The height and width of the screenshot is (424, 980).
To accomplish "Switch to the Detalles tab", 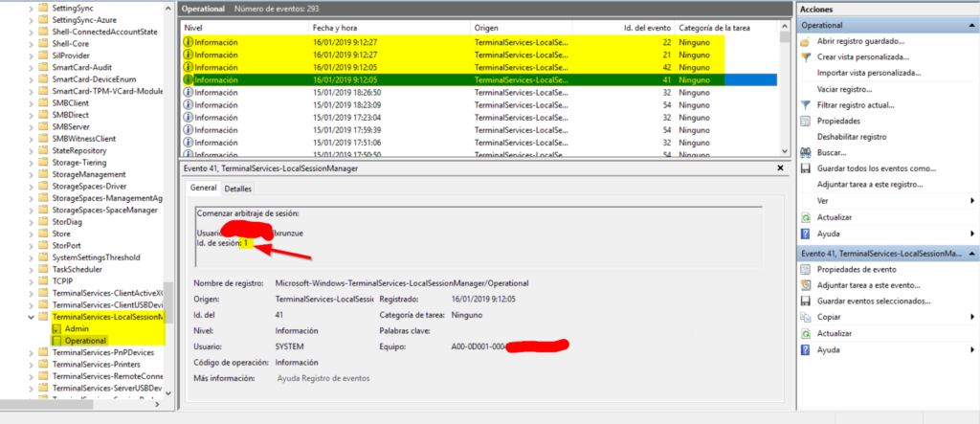I will tap(237, 189).
